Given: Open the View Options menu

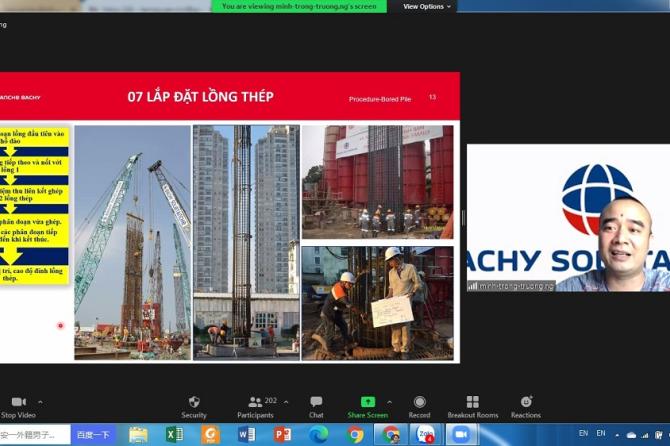Looking at the screenshot, I should point(427,6).
